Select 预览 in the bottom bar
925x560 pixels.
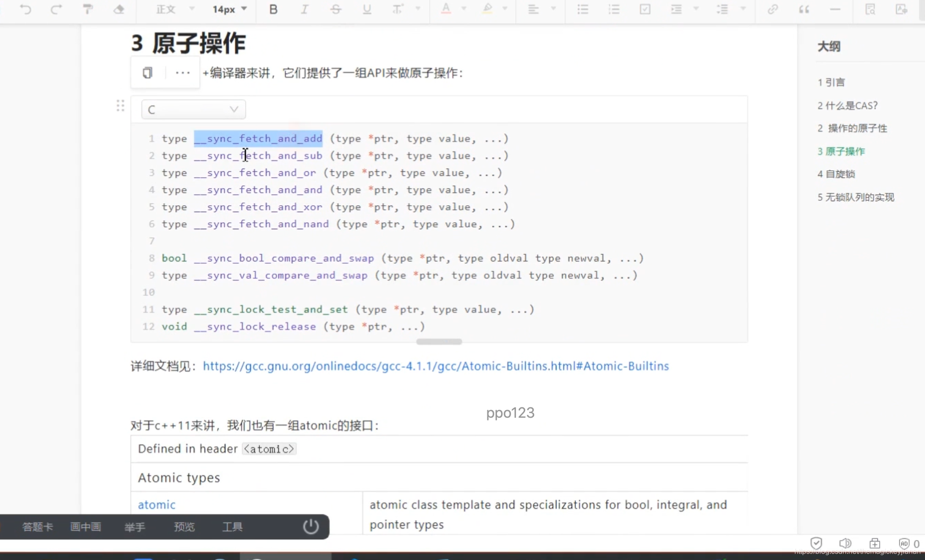pos(184,526)
